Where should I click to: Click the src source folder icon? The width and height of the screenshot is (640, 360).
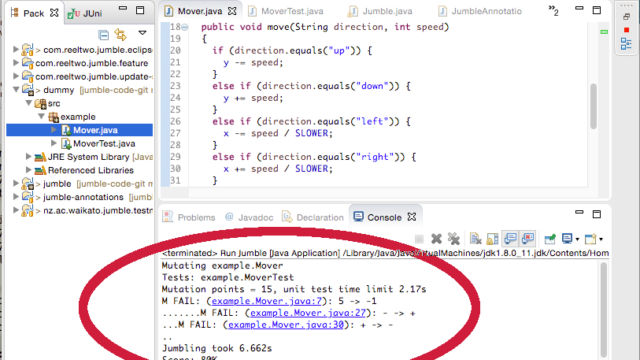pos(40,104)
